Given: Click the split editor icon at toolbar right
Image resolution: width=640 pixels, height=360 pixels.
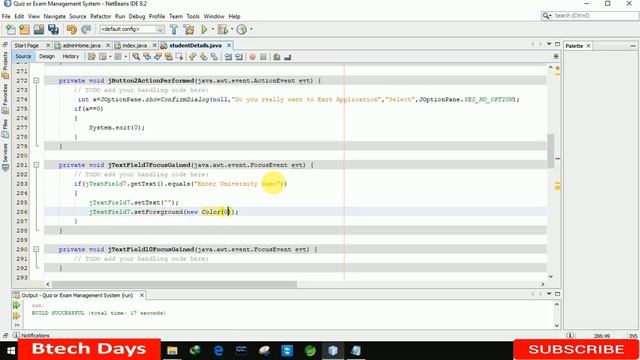Looking at the screenshot, I should point(556,56).
